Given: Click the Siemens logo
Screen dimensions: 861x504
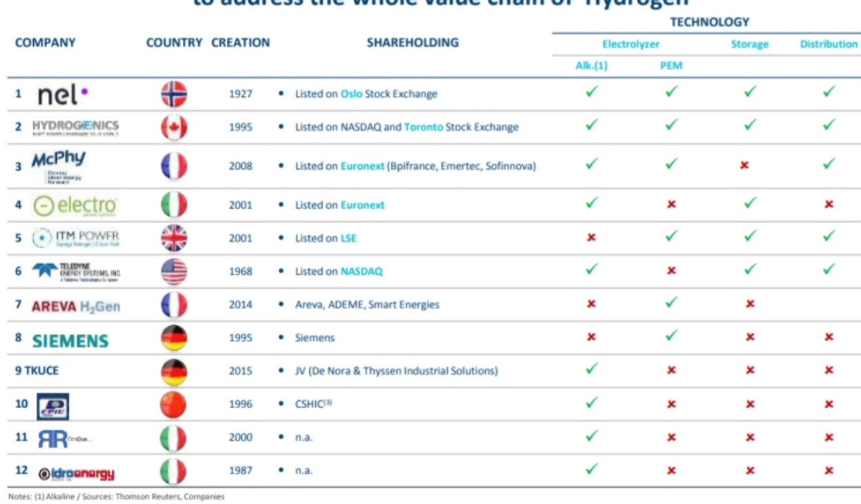Looking at the screenshot, I should 70,341.
